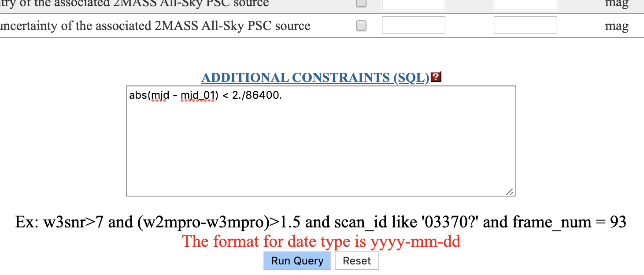Viewport: 644px width, 275px height.
Task: Click the first input box in uncertainty row
Action: [x=413, y=26]
